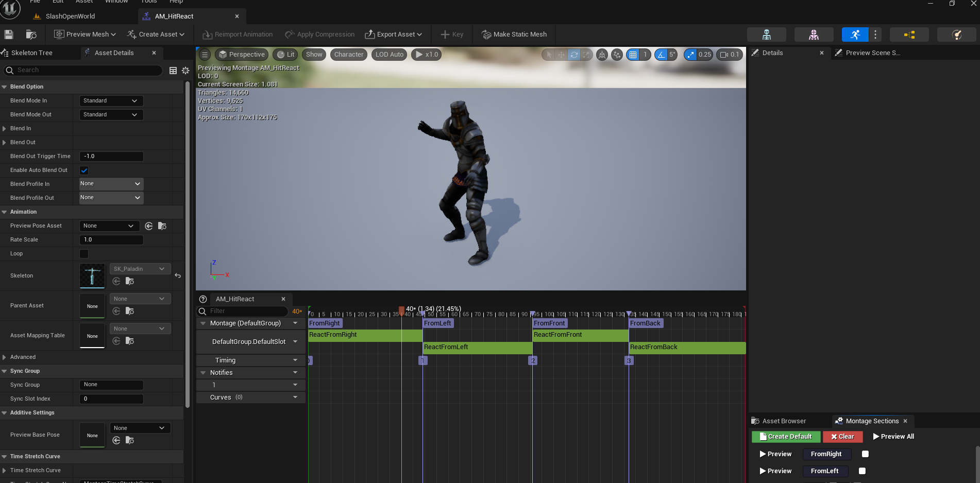The image size is (980, 483).
Task: Click Preview All sections
Action: point(894,437)
